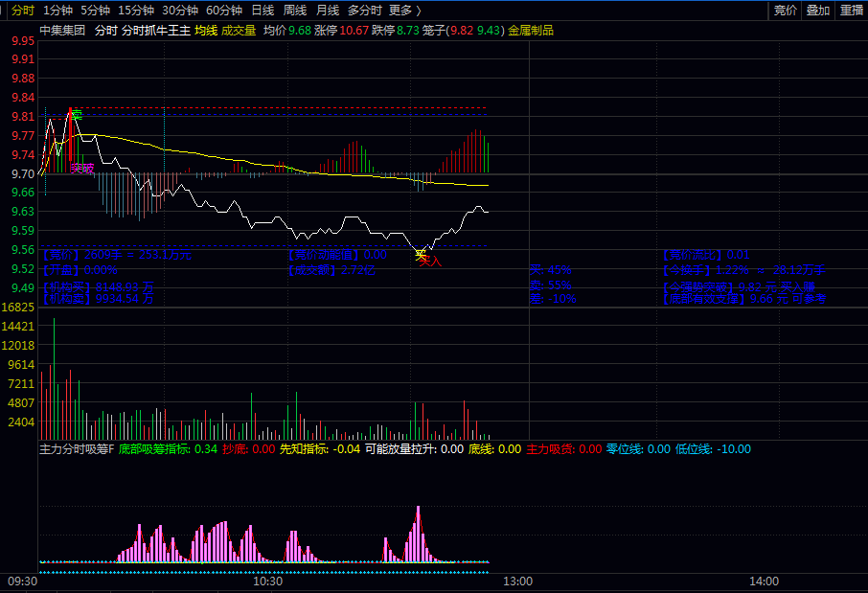
Task: Select the 分时 tab
Action: (x=23, y=10)
